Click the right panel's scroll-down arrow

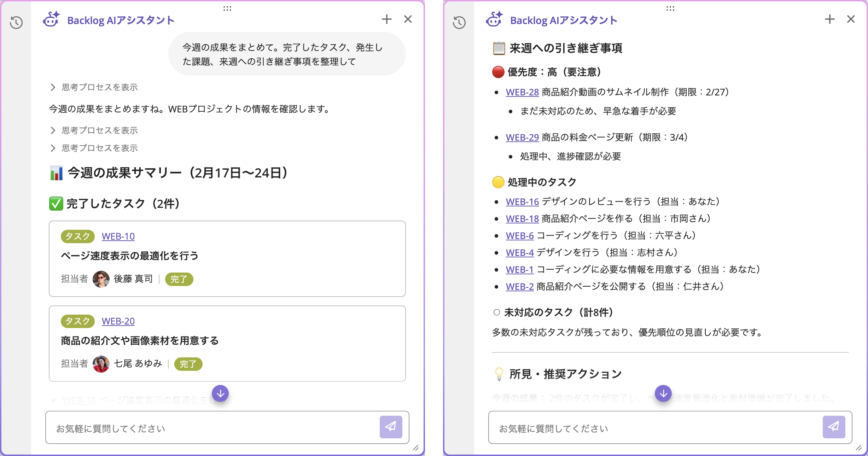tap(663, 393)
